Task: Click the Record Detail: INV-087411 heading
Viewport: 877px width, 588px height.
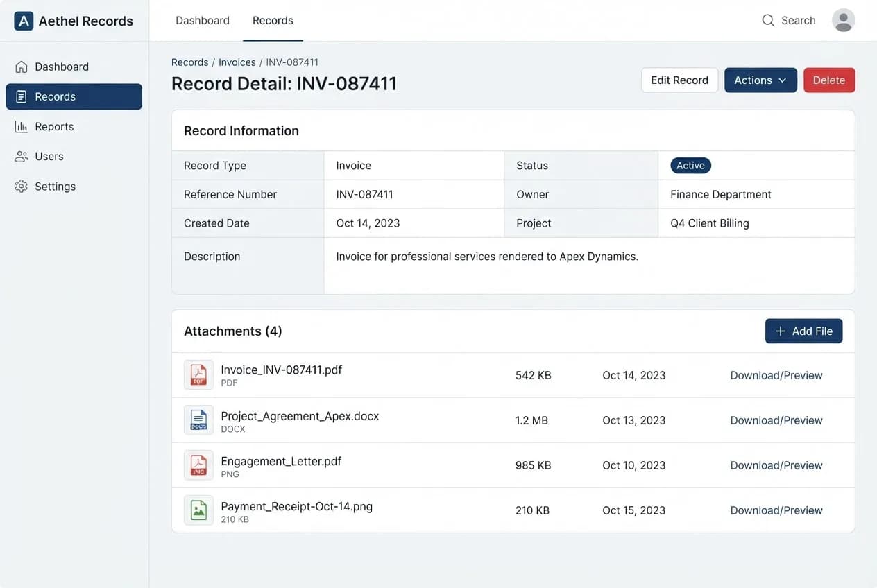Action: pos(284,84)
